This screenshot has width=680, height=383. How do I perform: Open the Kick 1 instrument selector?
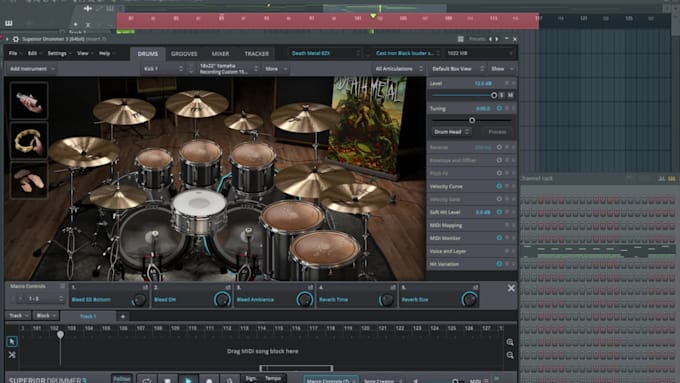(163, 69)
